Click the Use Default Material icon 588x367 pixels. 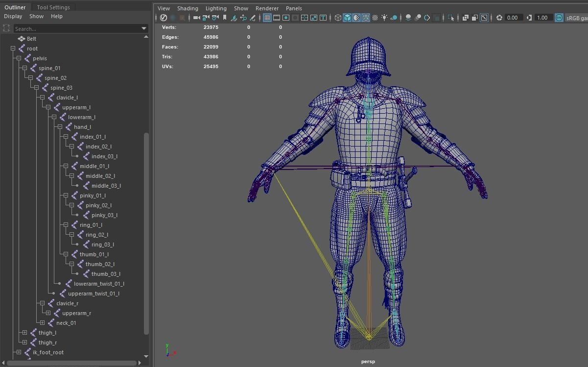356,18
